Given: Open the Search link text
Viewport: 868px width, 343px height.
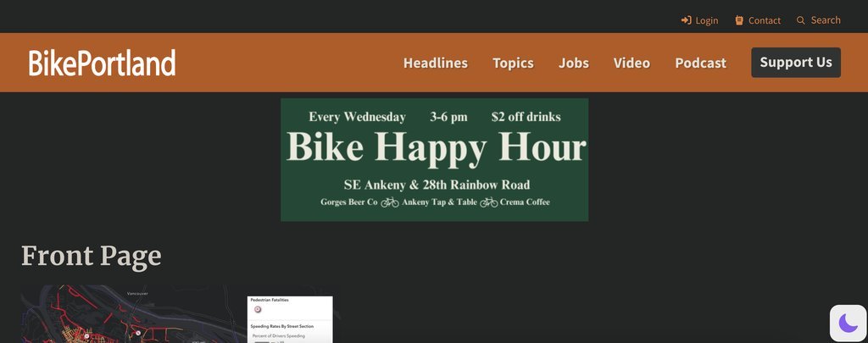Looking at the screenshot, I should tap(826, 20).
